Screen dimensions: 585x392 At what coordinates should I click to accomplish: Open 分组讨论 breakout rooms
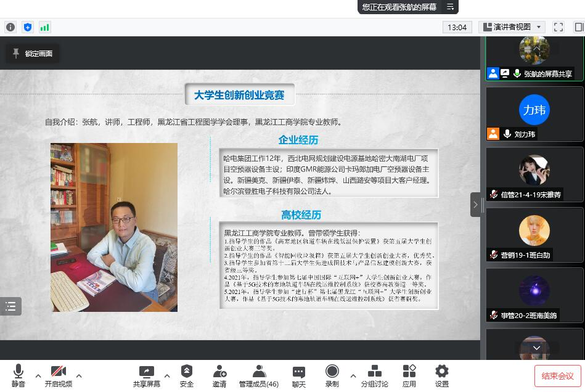click(374, 375)
